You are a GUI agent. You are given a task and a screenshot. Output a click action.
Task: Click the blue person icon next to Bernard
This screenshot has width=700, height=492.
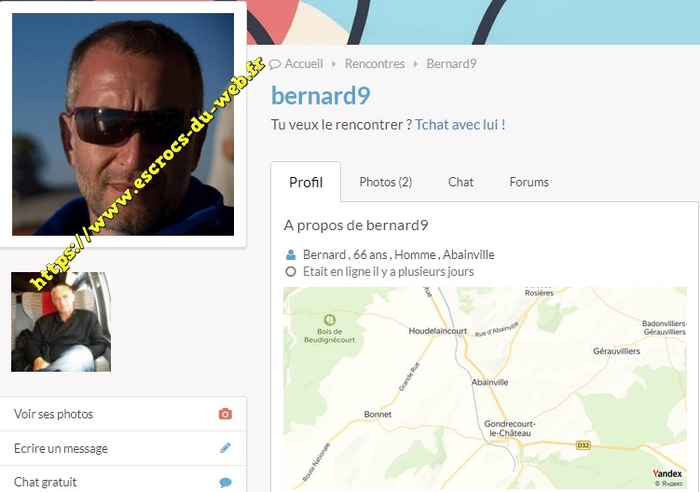coord(291,255)
